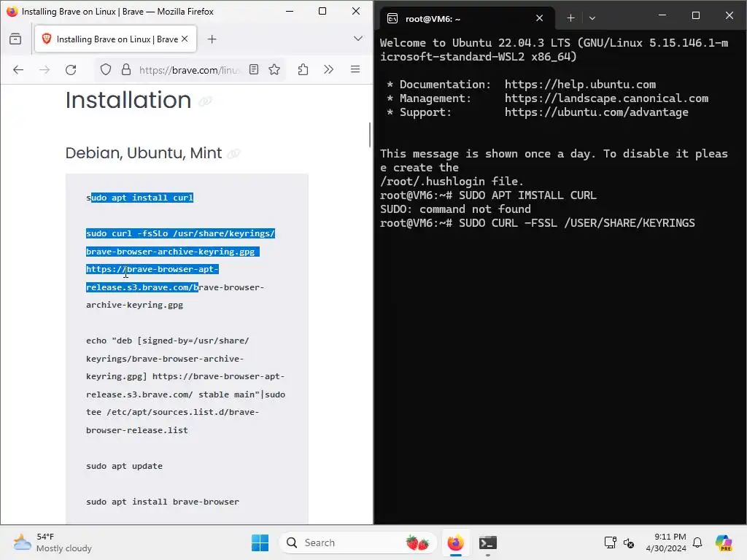Open a new Firefox tab

212,39
